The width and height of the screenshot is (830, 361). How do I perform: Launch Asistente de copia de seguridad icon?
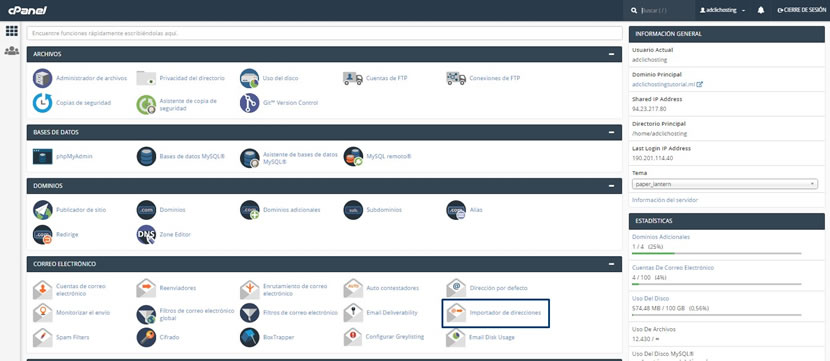tap(146, 105)
